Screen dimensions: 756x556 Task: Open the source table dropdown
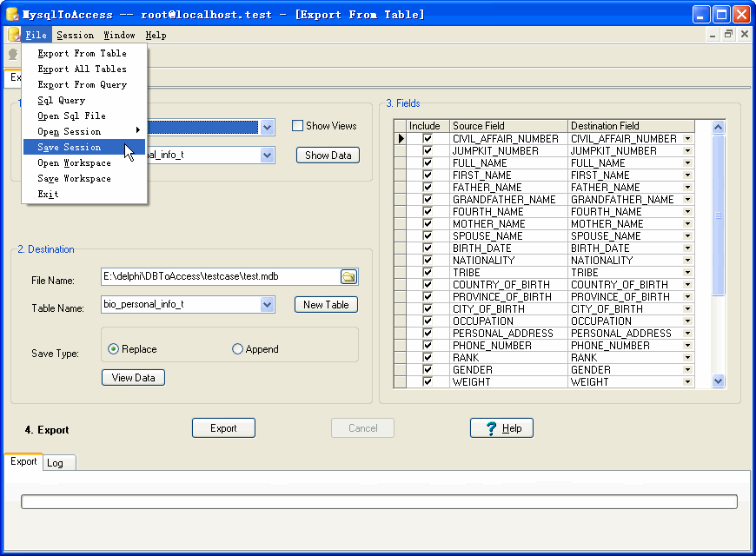tap(268, 156)
